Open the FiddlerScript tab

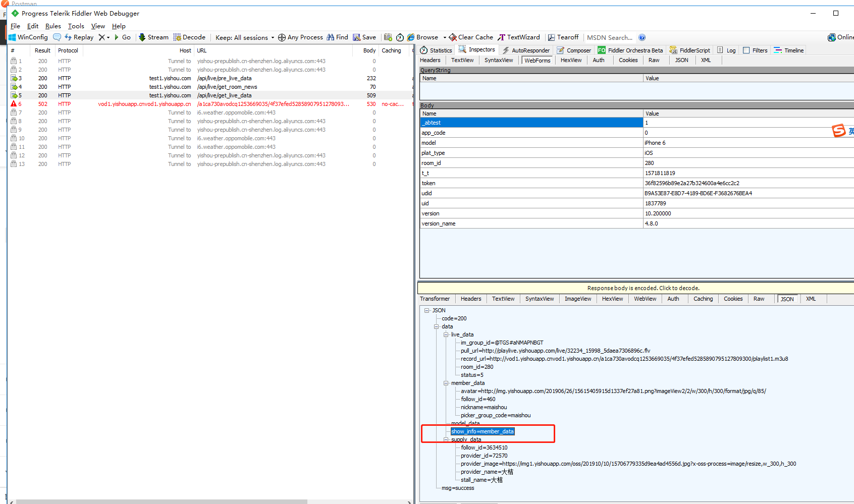tap(690, 50)
